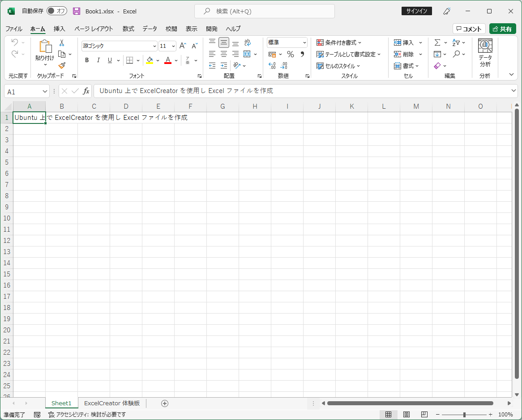Click the align left icon
The width and height of the screenshot is (522, 420).
tap(212, 54)
